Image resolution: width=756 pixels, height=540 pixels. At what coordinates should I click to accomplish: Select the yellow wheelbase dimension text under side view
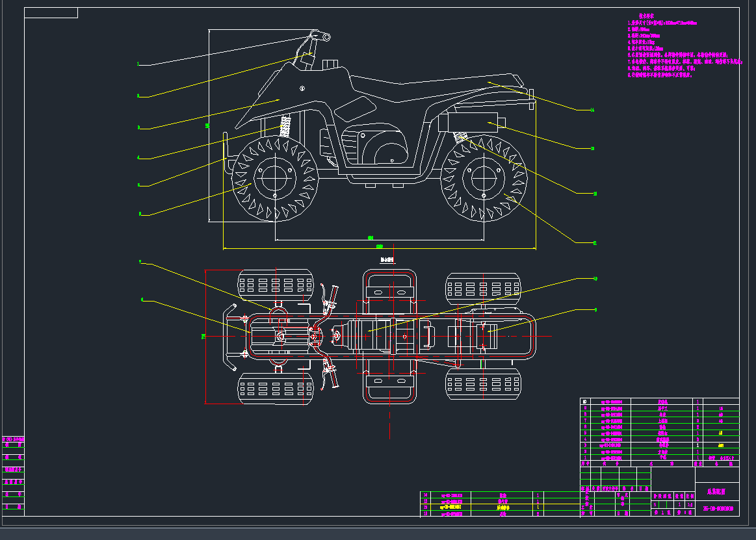[371, 238]
